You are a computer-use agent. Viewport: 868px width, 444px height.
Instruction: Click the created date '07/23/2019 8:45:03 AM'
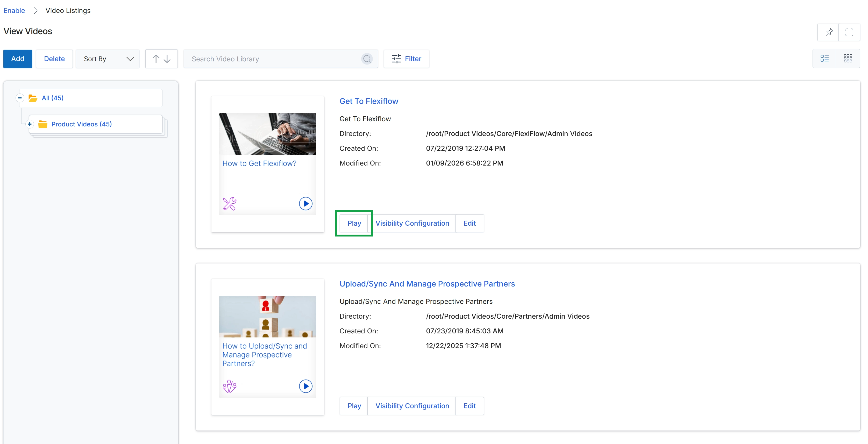point(464,331)
